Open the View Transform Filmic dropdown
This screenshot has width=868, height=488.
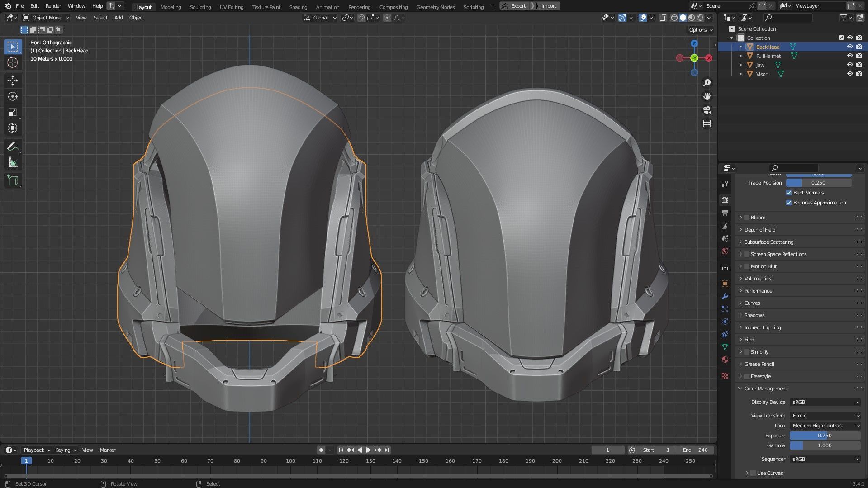tap(825, 416)
